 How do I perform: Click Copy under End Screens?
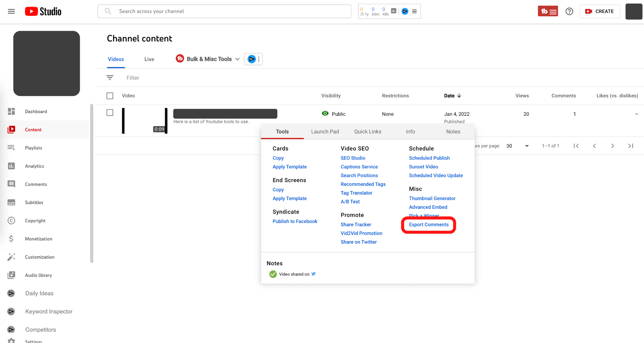[x=278, y=190]
